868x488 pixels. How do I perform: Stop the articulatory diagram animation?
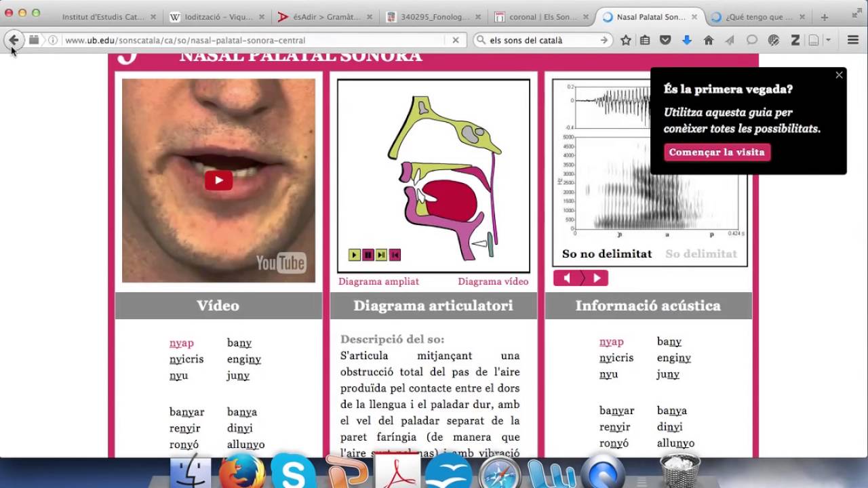[368, 255]
